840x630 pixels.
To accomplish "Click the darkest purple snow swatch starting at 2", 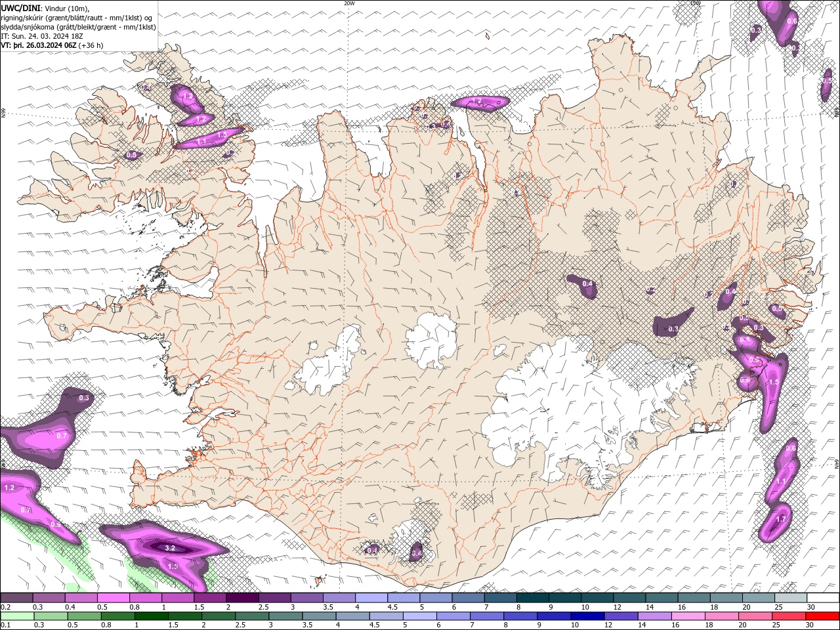I will coord(242,598).
